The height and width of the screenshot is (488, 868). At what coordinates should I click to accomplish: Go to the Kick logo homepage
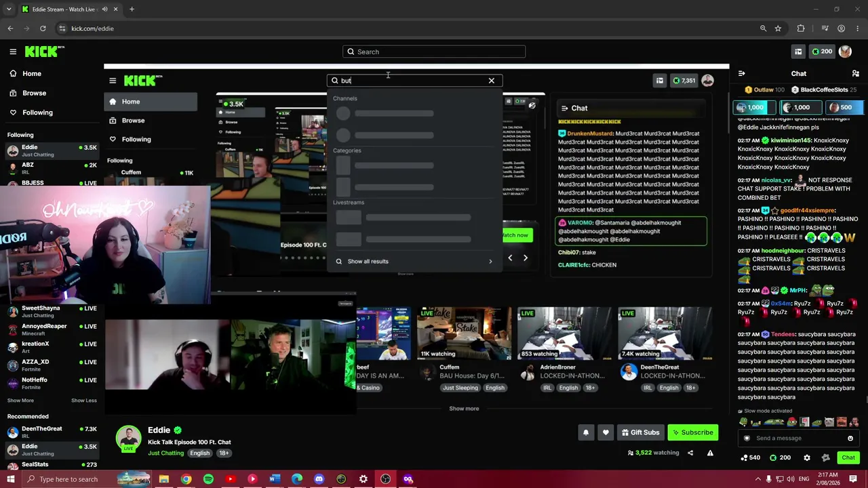[44, 52]
